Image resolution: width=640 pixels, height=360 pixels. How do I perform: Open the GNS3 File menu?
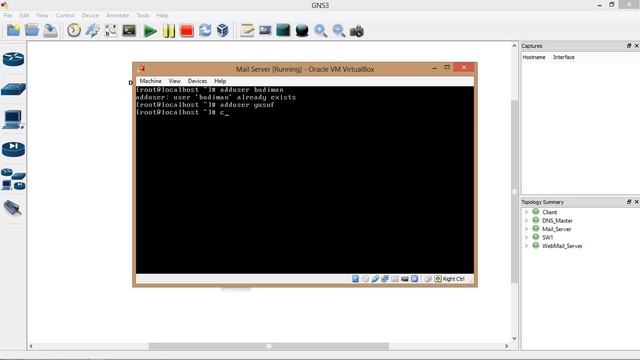pyautogui.click(x=8, y=15)
